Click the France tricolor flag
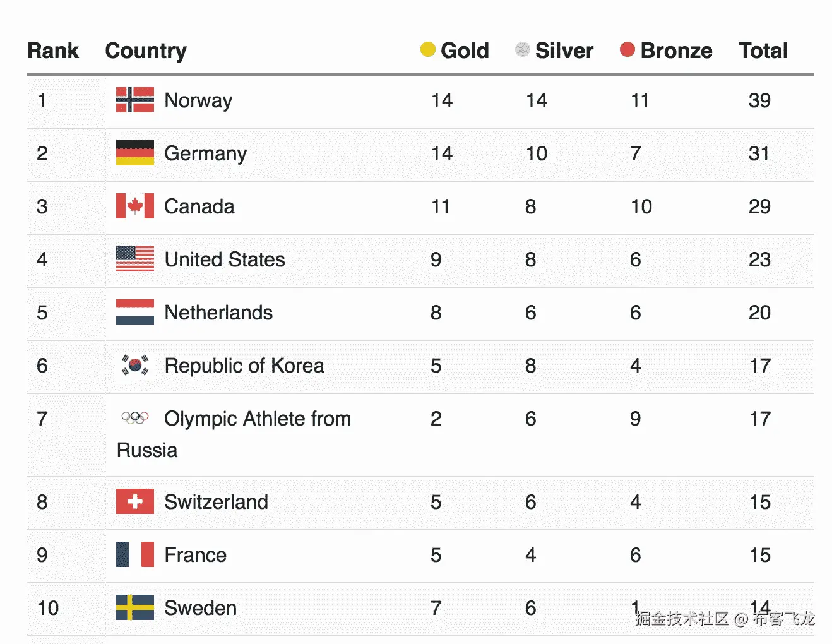Screen dimensions: 832x644 point(134,555)
